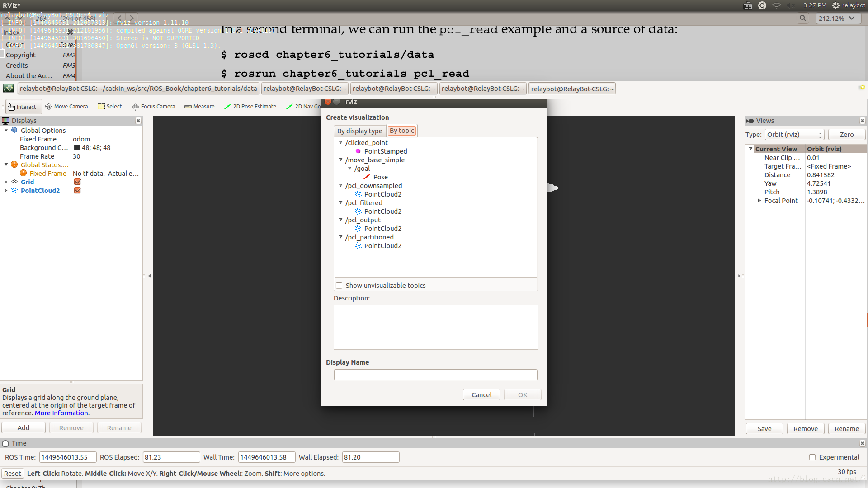Click Rename in the Views panel
868x488 pixels.
847,429
